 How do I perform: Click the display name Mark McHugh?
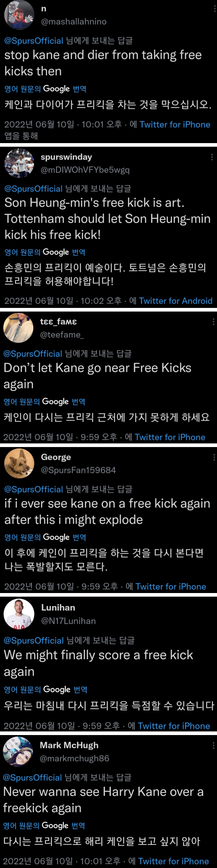[x=69, y=745]
